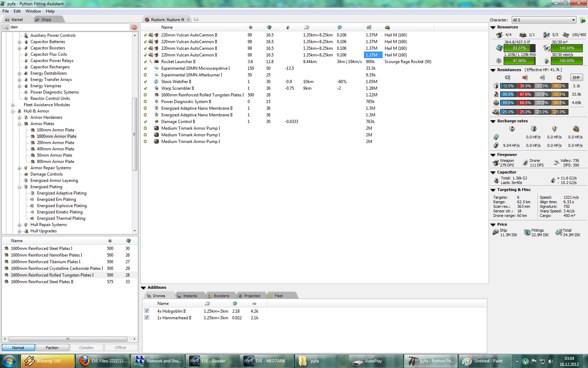Click the capacitor use column header icon
This screenshot has height=368, width=588.
pos(288,27)
